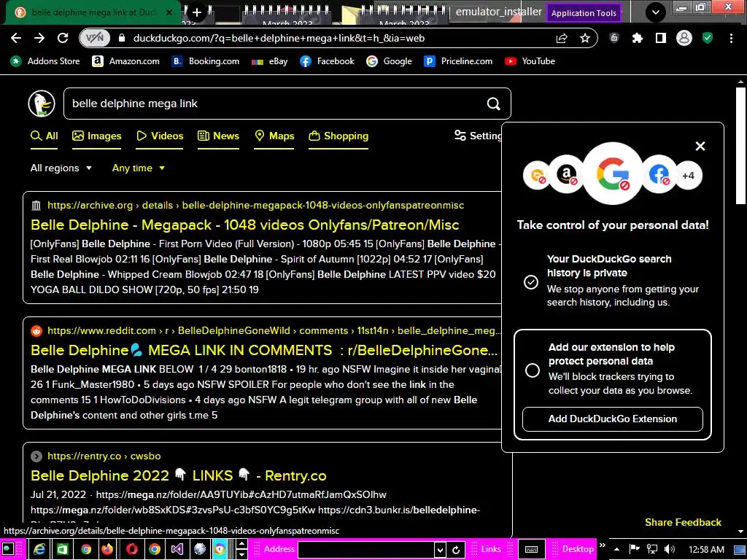Screen dimensions: 747x560
Task: Open the Booking.com bookmark
Action: (x=205, y=61)
